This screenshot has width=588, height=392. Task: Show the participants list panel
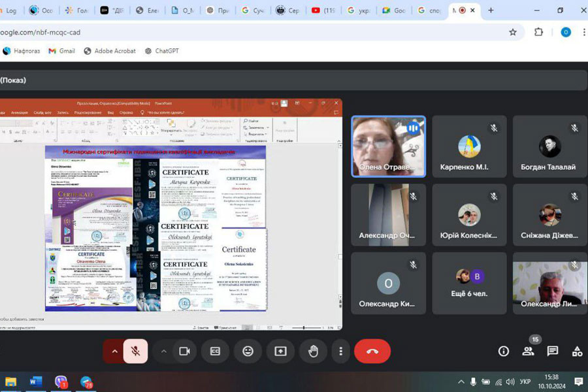pos(528,351)
